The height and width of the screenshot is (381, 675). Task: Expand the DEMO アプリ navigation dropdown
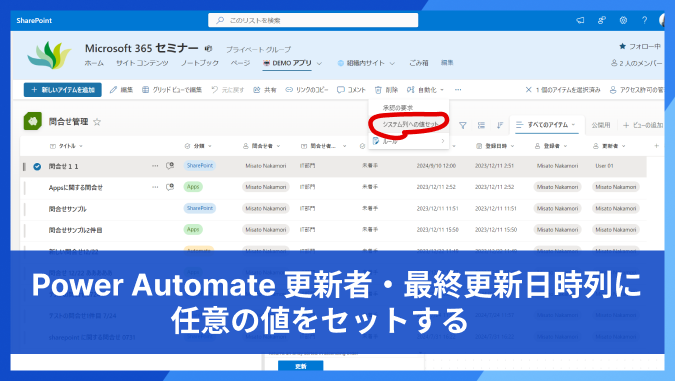tap(319, 63)
